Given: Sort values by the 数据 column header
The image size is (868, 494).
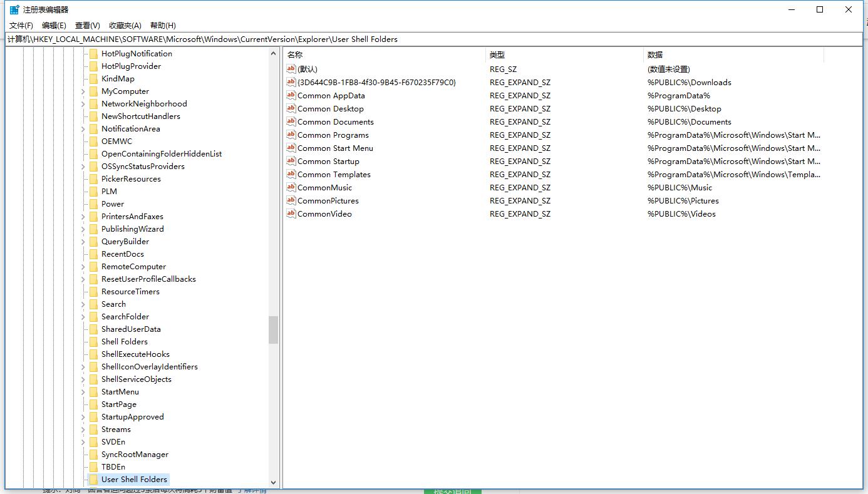Looking at the screenshot, I should (733, 54).
